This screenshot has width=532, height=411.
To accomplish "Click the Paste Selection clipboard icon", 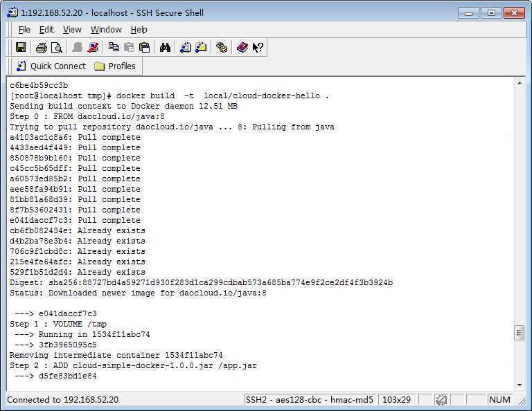I will (x=145, y=48).
